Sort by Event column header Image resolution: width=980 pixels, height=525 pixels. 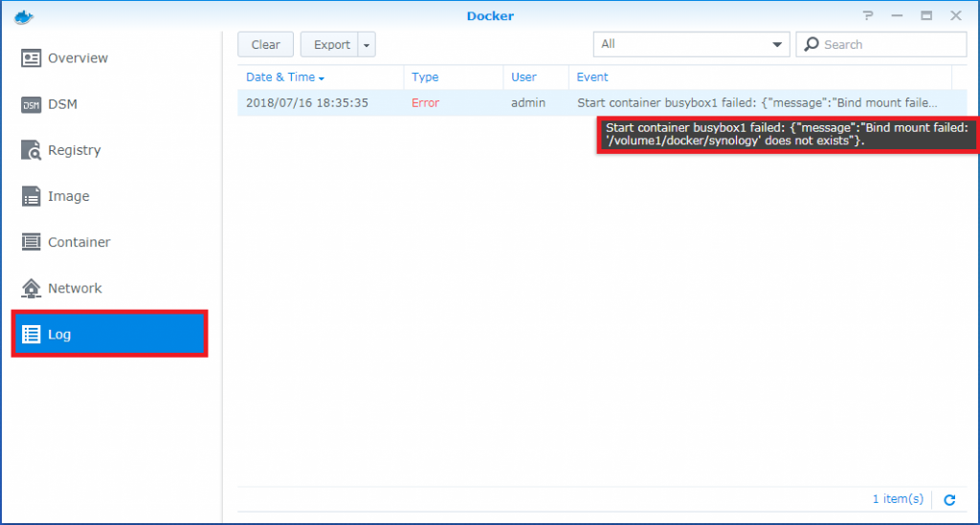click(591, 77)
